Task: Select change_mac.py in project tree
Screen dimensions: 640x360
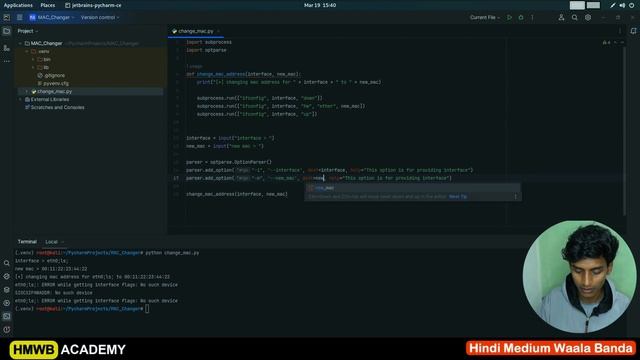Action: tap(52, 91)
